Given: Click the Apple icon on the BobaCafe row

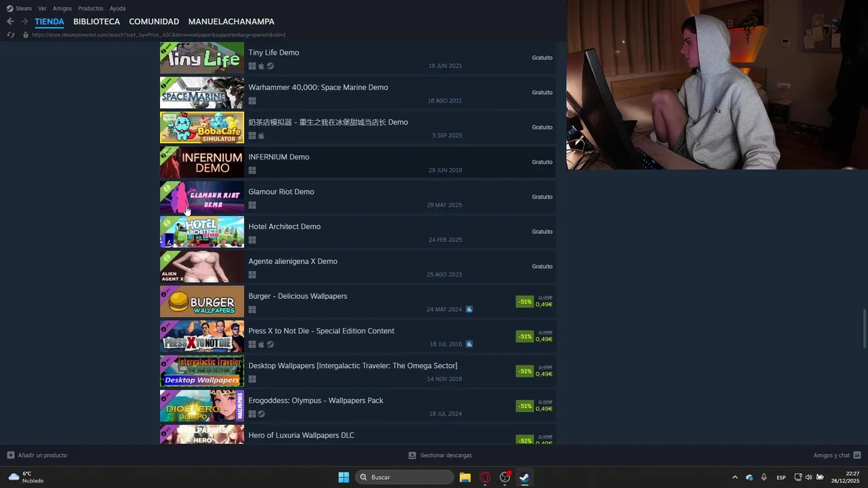Looking at the screenshot, I should pos(261,136).
